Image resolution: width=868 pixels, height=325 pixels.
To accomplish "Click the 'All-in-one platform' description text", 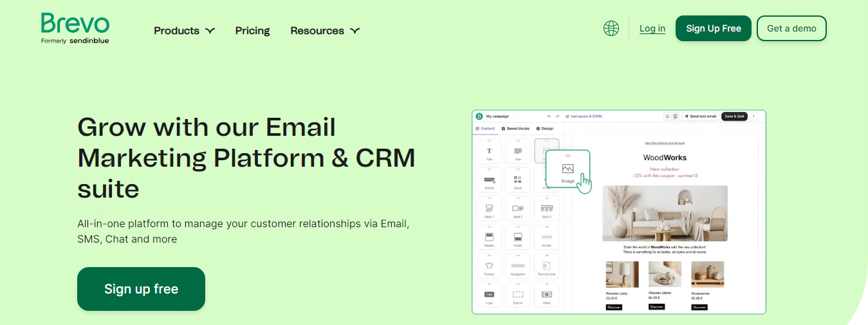I will point(243,232).
